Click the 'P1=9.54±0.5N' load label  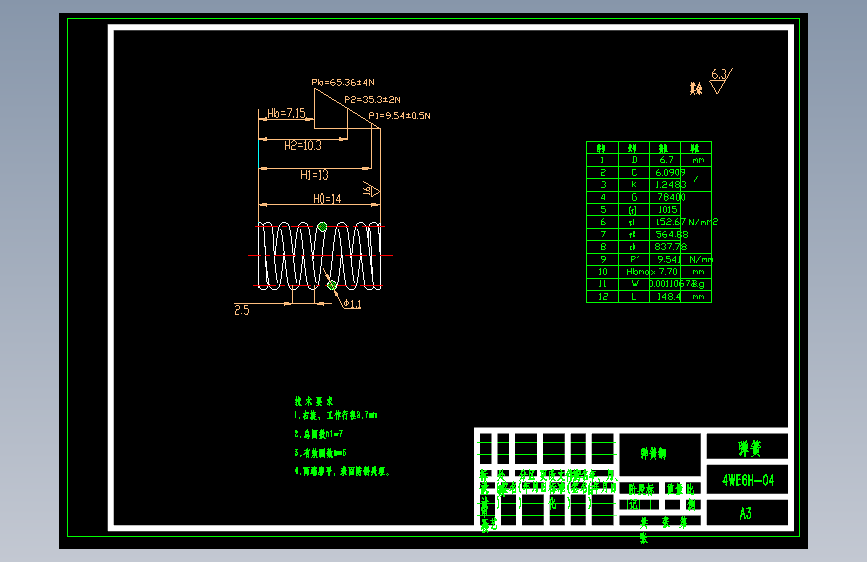(x=399, y=116)
